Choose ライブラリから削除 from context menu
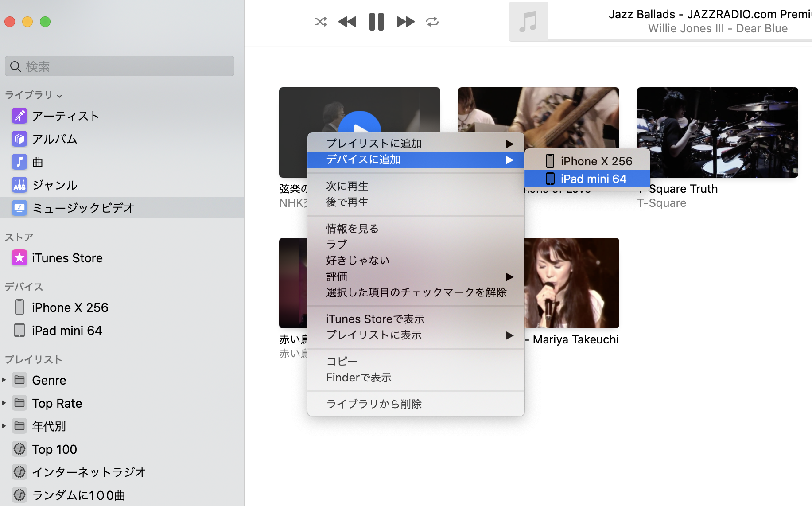812x506 pixels. click(x=416, y=404)
